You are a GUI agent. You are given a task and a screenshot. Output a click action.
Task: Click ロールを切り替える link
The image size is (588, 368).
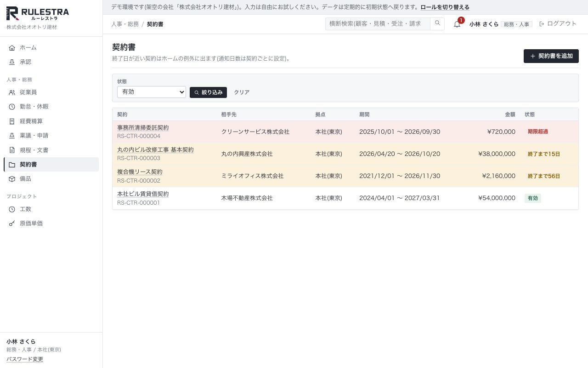(x=445, y=7)
